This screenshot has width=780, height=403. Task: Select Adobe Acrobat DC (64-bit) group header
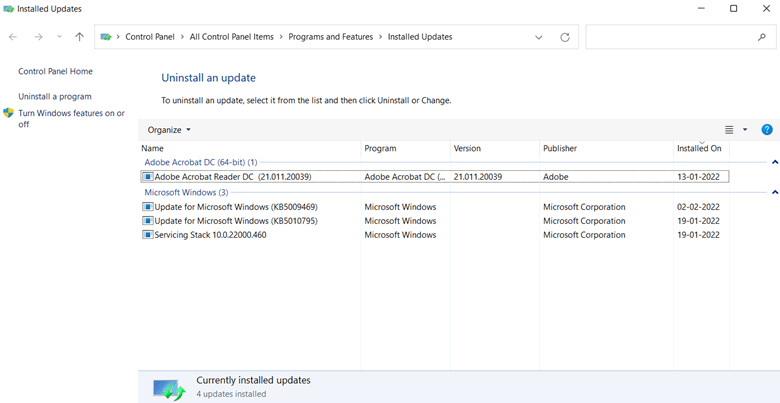(200, 162)
